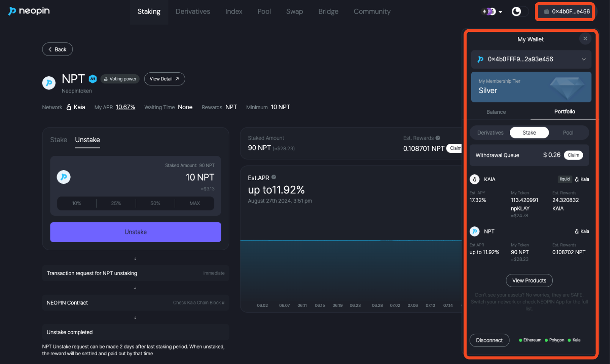This screenshot has height=364, width=610.
Task: Choose the 50% amount option
Action: (155, 203)
